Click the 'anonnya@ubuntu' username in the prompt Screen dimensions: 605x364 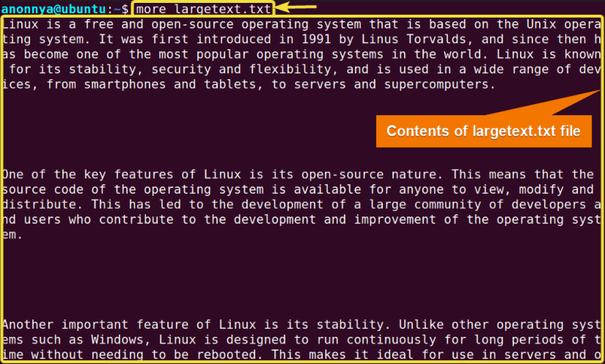pos(53,9)
